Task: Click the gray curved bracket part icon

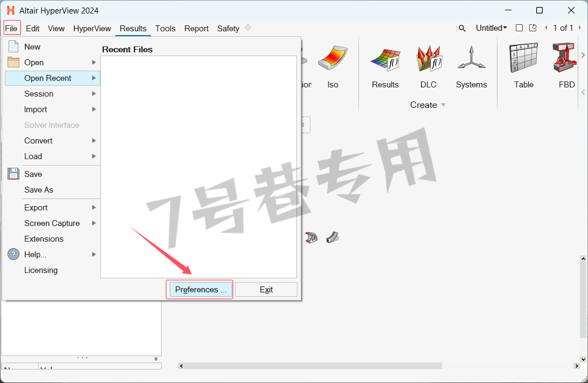Action: [332, 237]
